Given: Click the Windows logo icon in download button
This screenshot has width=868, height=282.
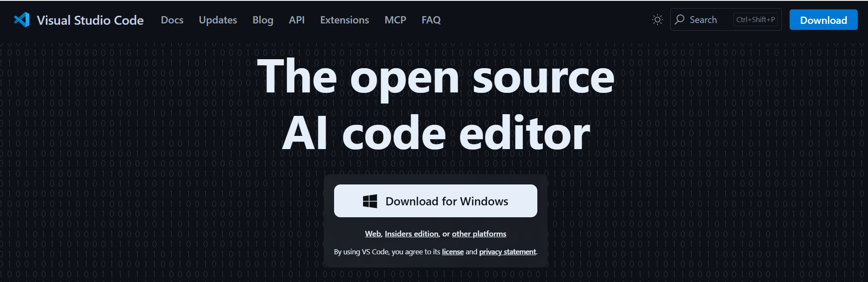Looking at the screenshot, I should coord(370,201).
